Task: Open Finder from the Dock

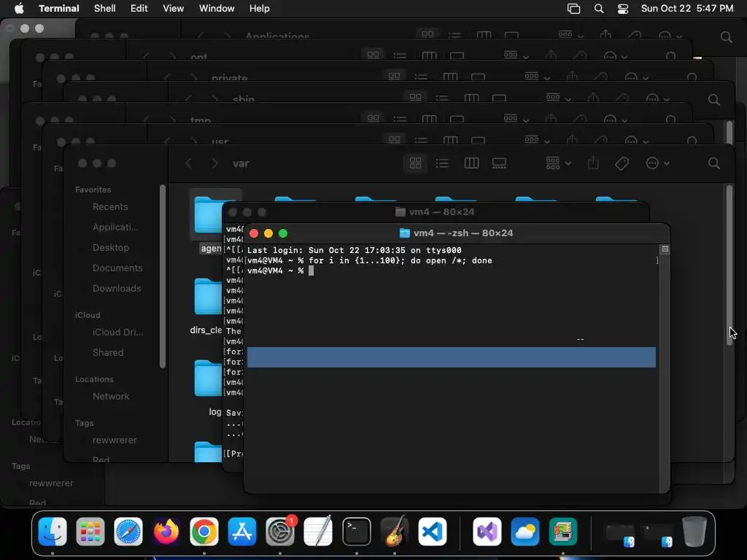Action: point(53,532)
